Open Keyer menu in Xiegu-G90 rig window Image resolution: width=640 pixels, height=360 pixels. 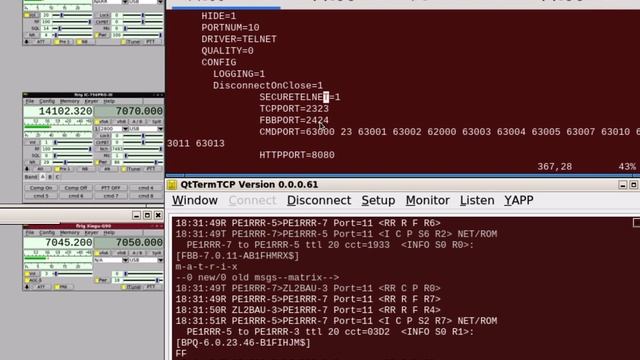pyautogui.click(x=91, y=233)
